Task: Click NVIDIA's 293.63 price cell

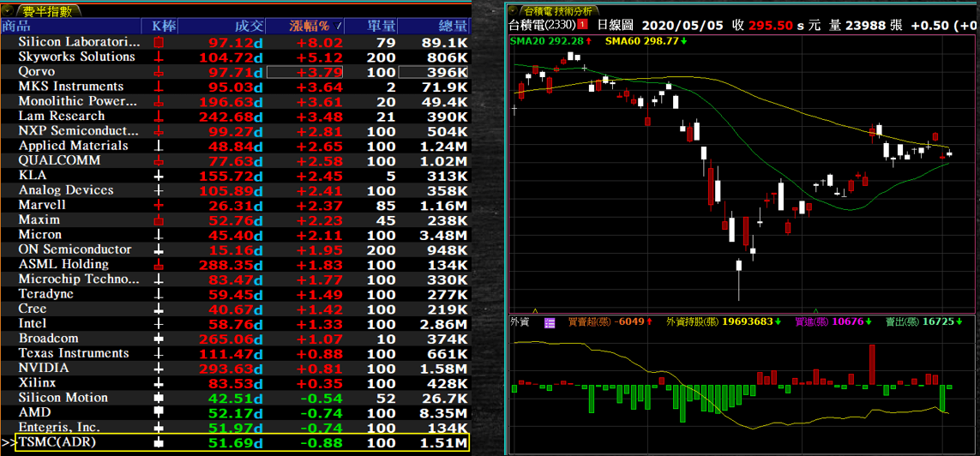Action: [231, 369]
